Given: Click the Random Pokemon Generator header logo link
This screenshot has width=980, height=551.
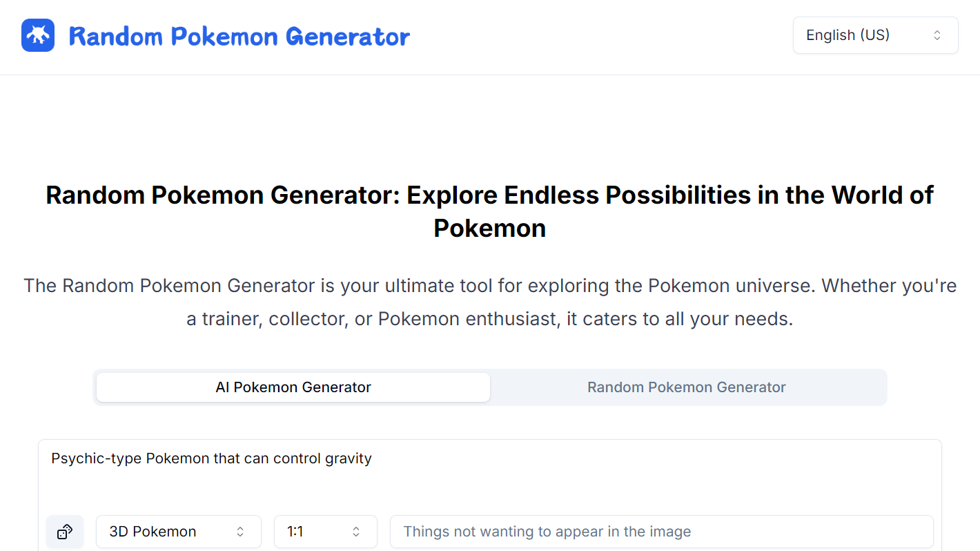Looking at the screenshot, I should pyautogui.click(x=214, y=35).
